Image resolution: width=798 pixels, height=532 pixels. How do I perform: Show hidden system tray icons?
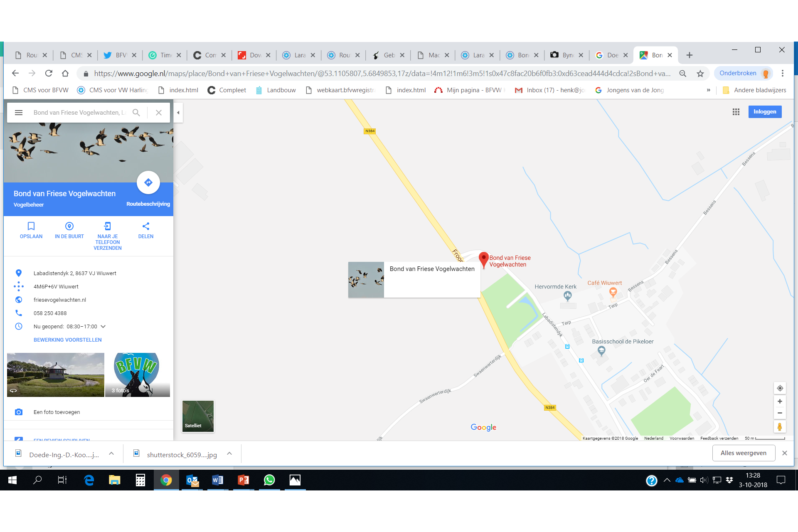(x=667, y=480)
